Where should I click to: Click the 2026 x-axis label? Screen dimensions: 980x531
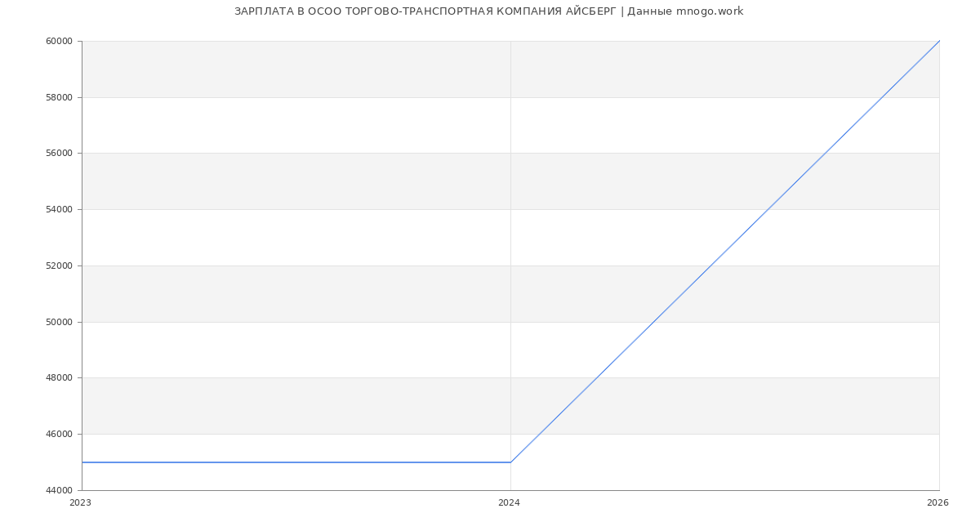click(938, 503)
